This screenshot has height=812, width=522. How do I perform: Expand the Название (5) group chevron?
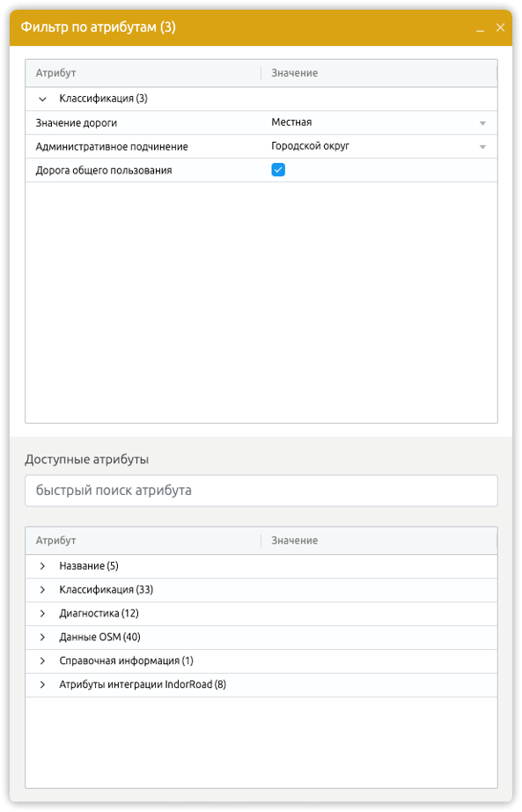(43, 566)
